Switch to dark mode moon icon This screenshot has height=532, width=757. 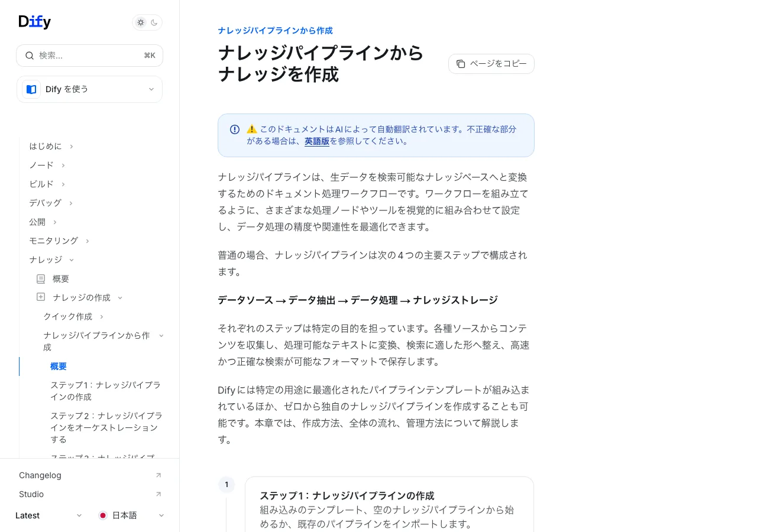click(154, 22)
